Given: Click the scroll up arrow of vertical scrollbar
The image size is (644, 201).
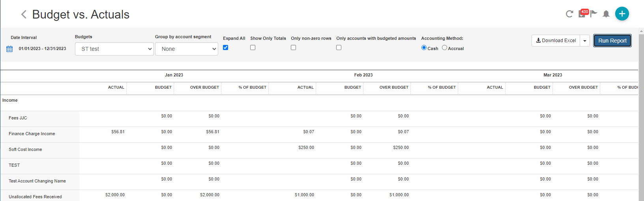Looking at the screenshot, I should [x=641, y=31].
